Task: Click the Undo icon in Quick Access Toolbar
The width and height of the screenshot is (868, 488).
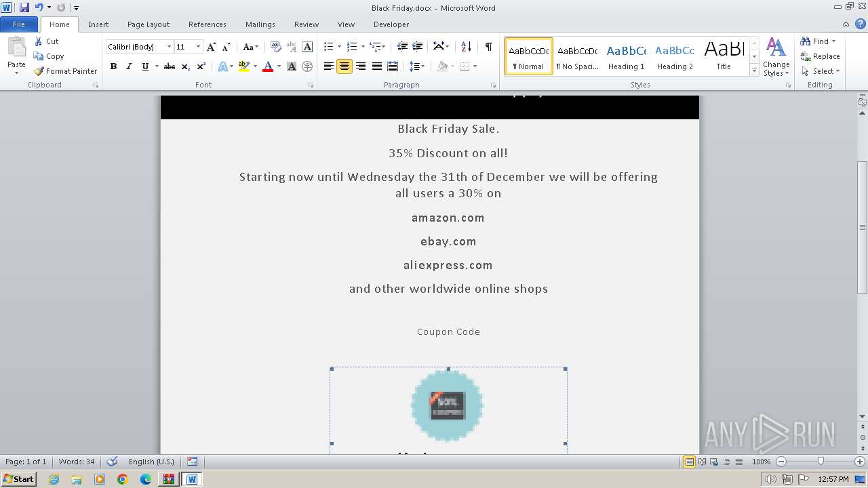Action: (x=39, y=7)
